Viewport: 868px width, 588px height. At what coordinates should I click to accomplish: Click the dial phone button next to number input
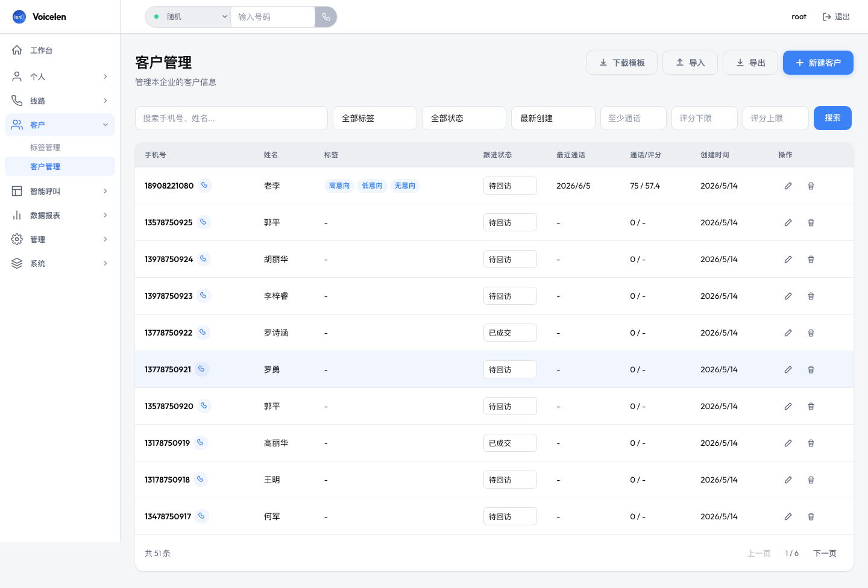click(325, 17)
